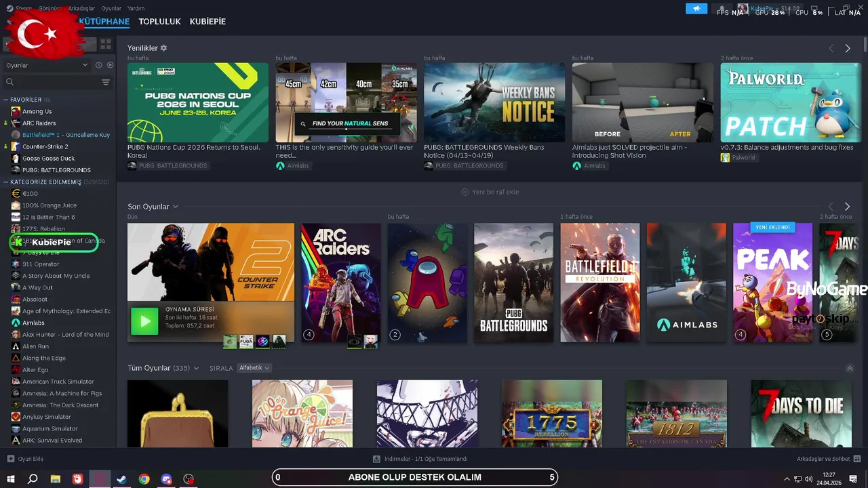Open the Oyunlar menu in menu bar
This screenshot has height=488, width=868.
point(111,9)
